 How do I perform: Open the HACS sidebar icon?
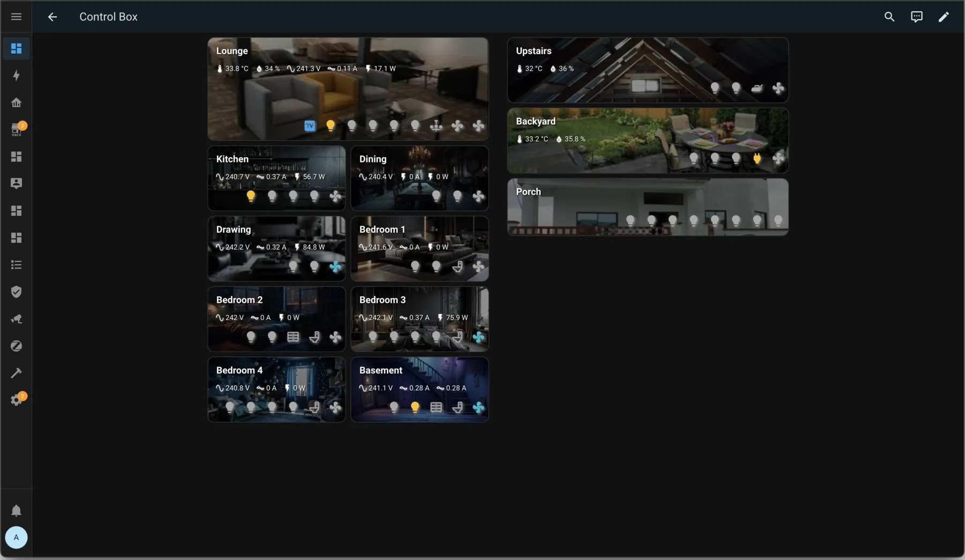(x=16, y=130)
